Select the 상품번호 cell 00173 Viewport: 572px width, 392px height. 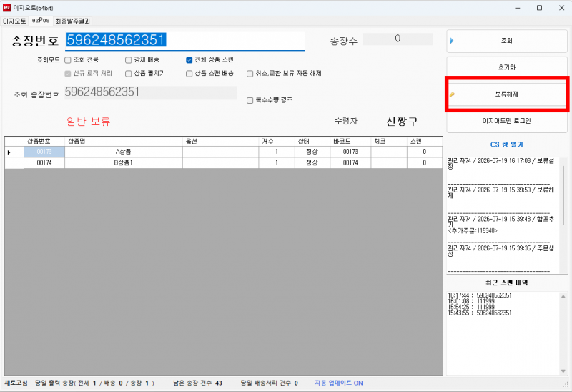coord(44,152)
